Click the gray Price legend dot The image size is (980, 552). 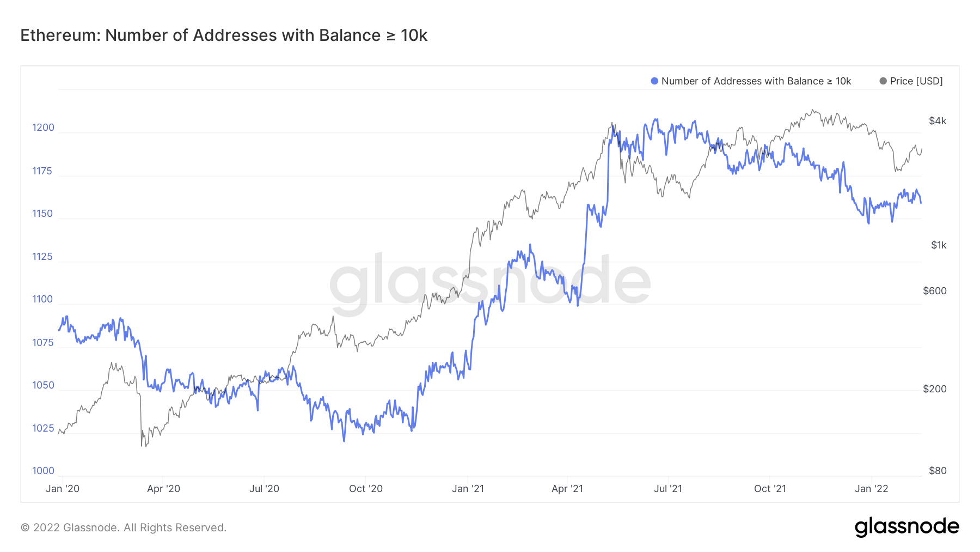pos(883,81)
